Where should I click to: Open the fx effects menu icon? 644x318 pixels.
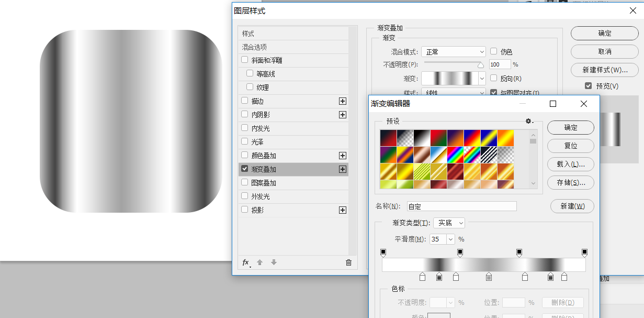click(246, 262)
